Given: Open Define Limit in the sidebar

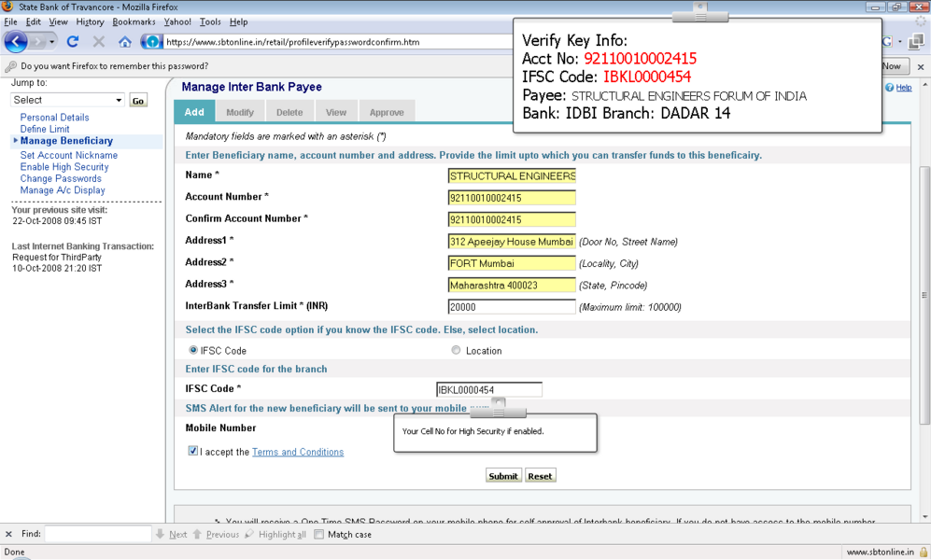Looking at the screenshot, I should click(x=45, y=130).
